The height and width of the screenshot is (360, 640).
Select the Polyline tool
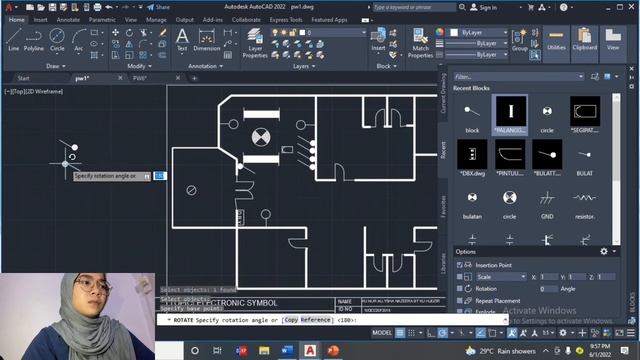tap(33, 40)
